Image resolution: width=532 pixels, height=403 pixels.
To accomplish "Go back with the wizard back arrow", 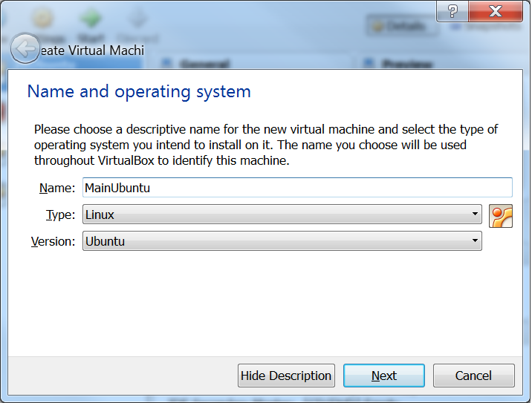I will [25, 48].
